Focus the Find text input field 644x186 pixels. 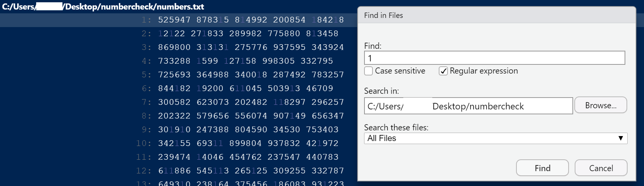tap(494, 58)
